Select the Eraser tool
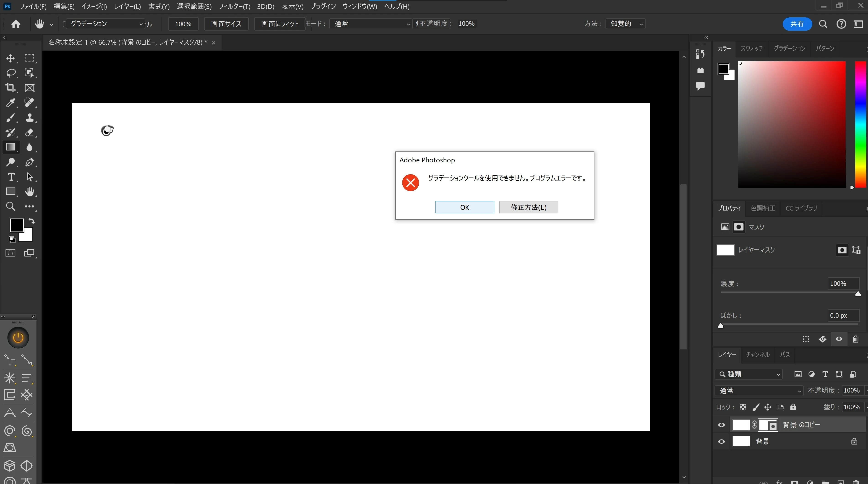The height and width of the screenshot is (484, 868). pos(29,132)
